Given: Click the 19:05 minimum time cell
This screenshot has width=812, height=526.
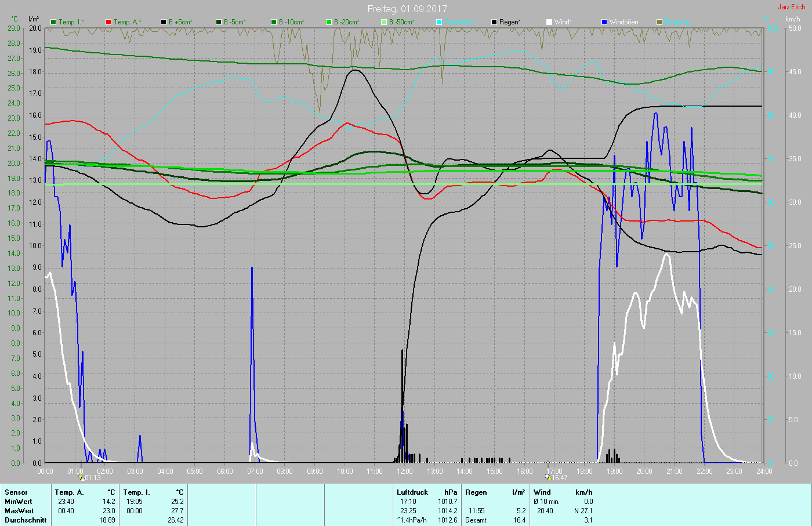Looking at the screenshot, I should 135,502.
